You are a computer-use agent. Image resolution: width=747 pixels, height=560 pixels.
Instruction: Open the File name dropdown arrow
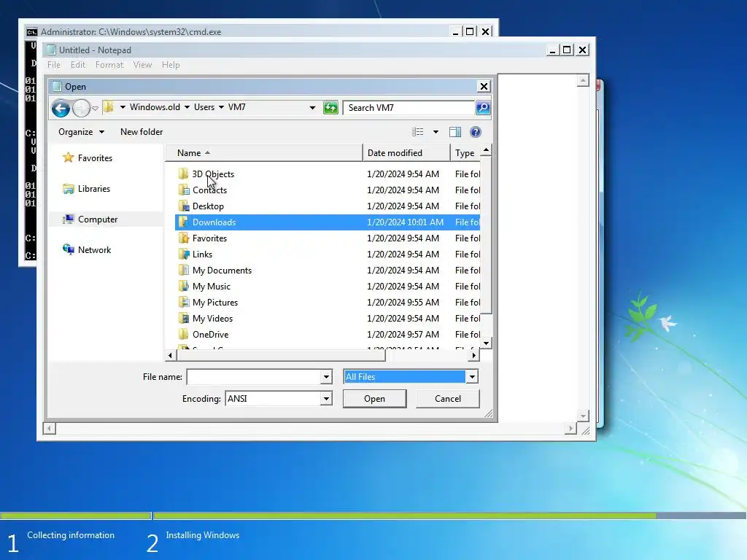[326, 377]
